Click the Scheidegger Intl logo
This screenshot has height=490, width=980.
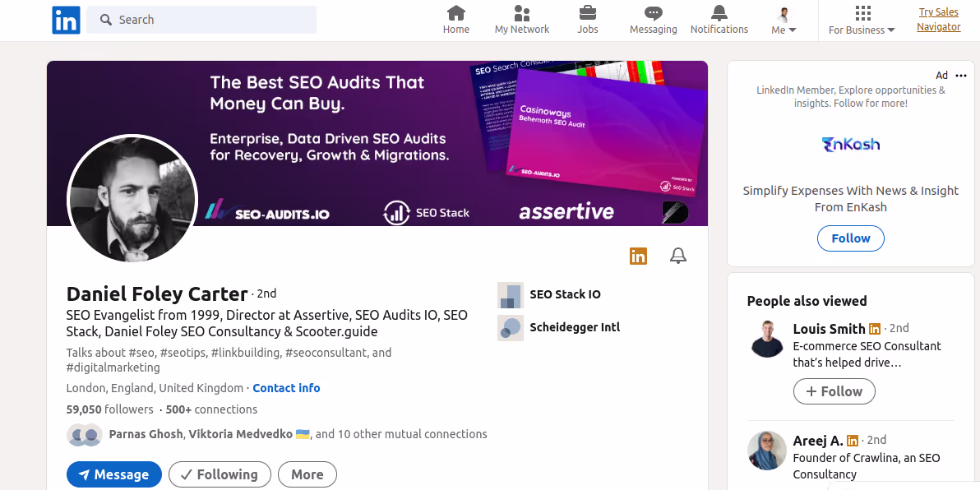click(511, 327)
